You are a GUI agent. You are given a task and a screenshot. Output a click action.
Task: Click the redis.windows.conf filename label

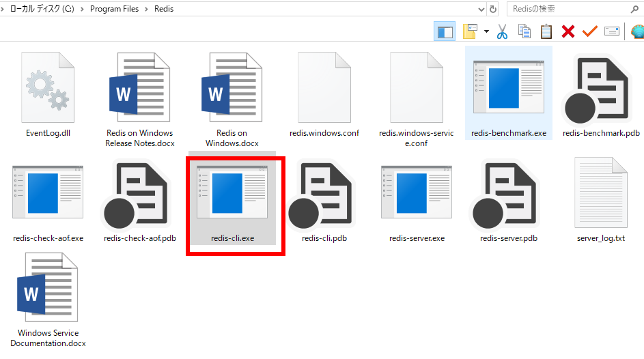[324, 133]
